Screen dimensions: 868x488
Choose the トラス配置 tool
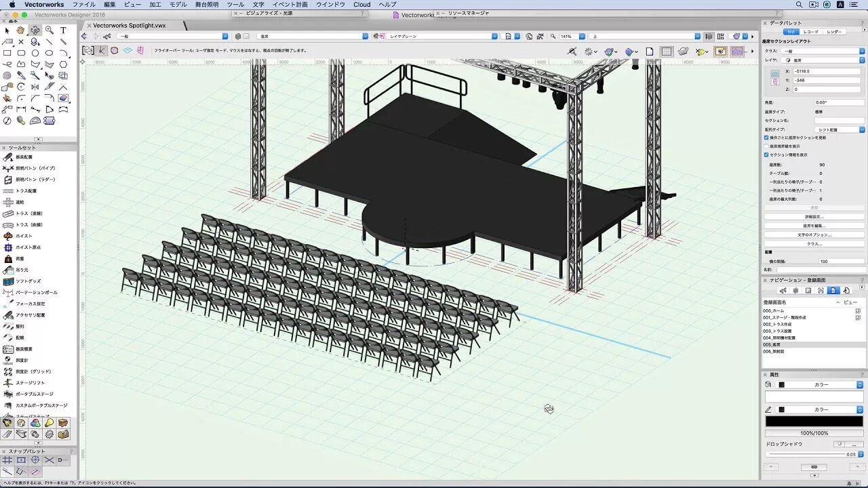[x=26, y=190]
